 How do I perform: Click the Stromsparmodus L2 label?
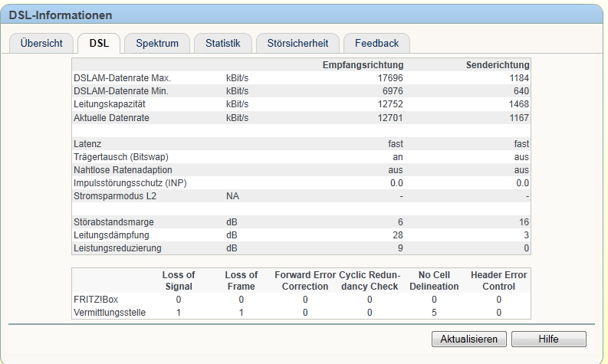point(115,195)
